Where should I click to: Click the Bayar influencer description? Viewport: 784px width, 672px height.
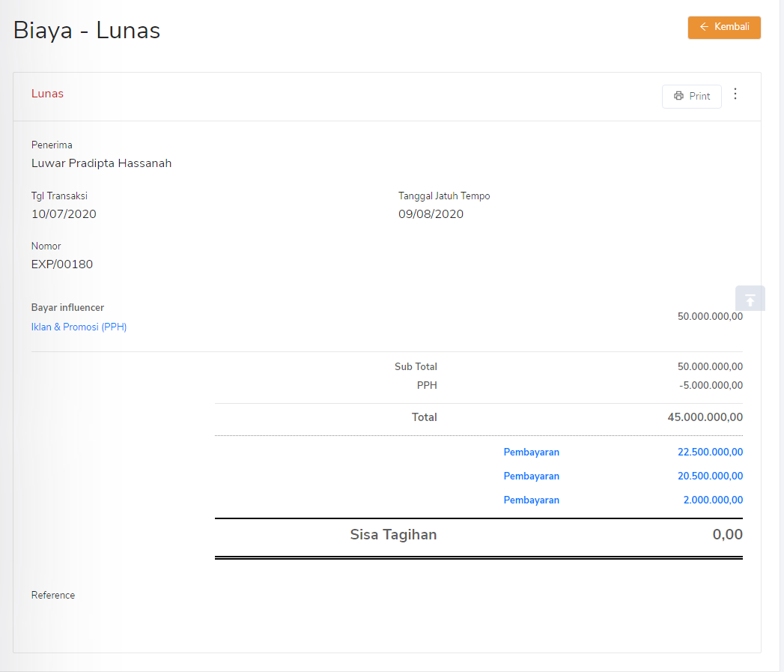tap(67, 307)
